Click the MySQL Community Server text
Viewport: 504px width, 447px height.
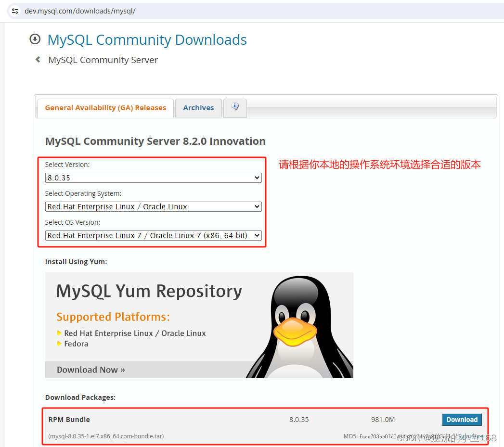pyautogui.click(x=103, y=60)
